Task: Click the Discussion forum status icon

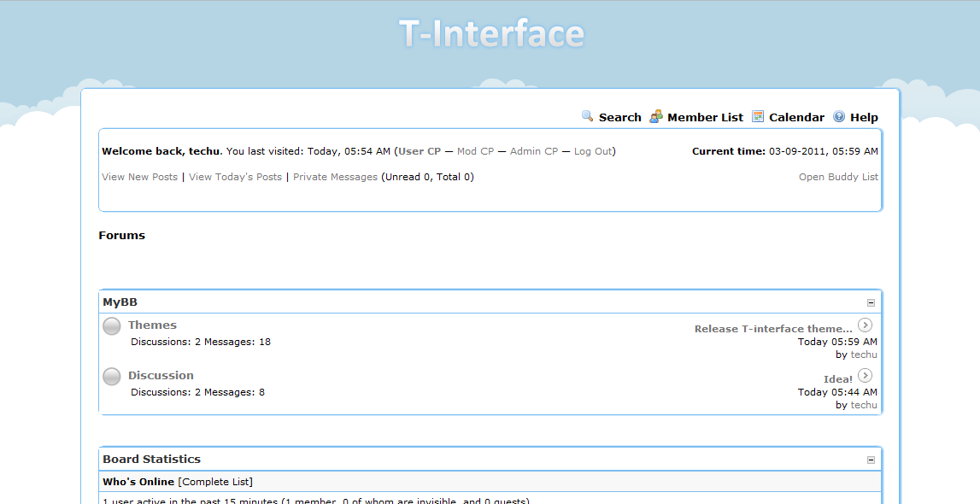Action: [112, 377]
